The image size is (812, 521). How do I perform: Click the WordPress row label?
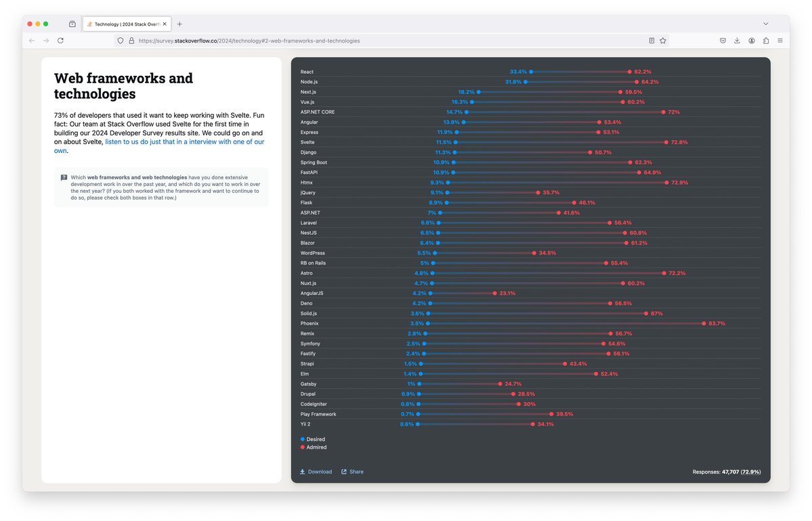coord(313,253)
